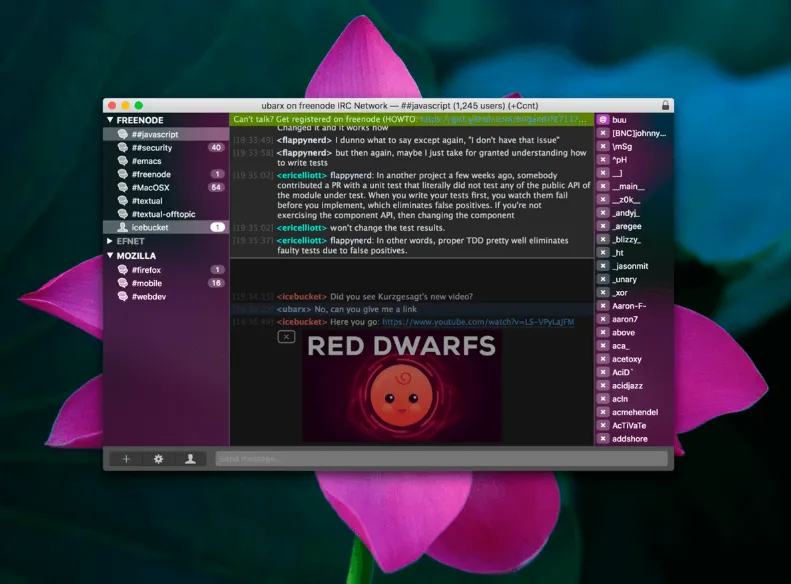
Task: Click <ericelliott> nickname at 19:35:37
Action: pos(302,240)
